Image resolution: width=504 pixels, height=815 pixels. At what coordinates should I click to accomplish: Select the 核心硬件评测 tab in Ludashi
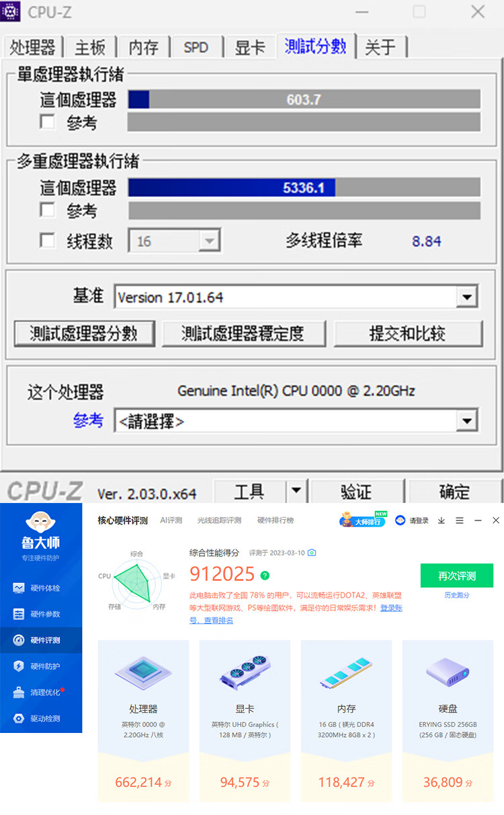pos(122,520)
